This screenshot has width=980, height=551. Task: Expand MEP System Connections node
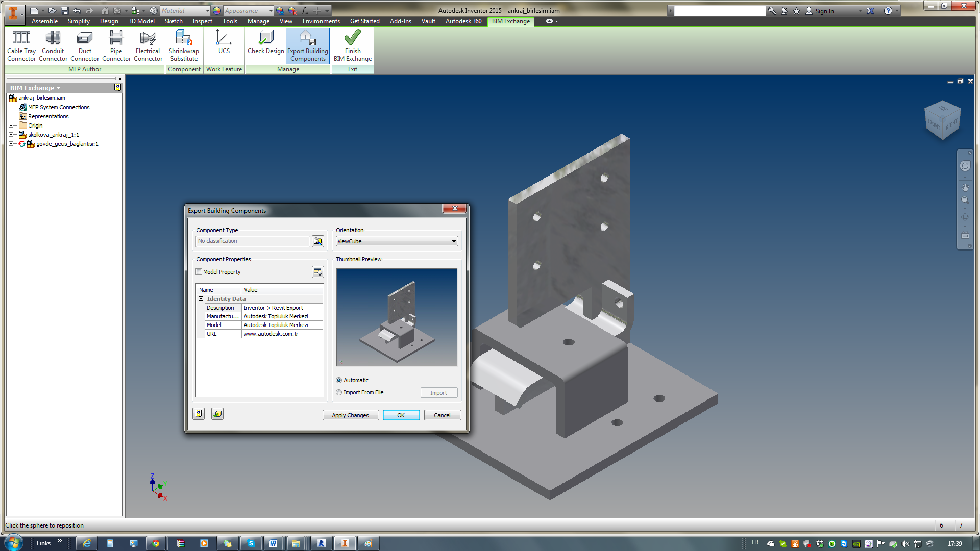click(x=11, y=107)
